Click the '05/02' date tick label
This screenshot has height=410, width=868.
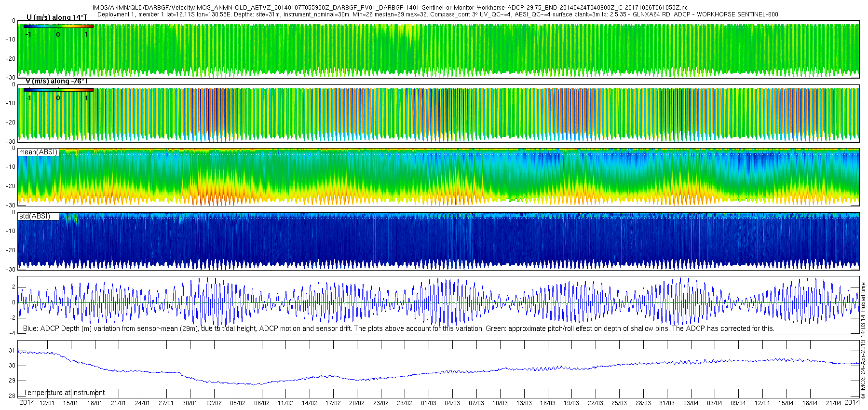click(x=238, y=403)
